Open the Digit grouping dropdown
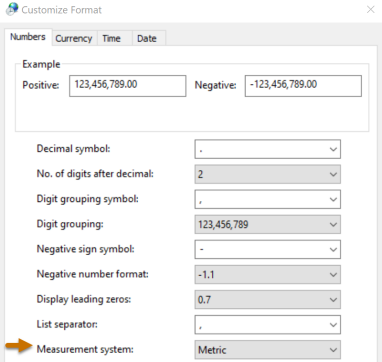382x362 pixels. click(267, 224)
